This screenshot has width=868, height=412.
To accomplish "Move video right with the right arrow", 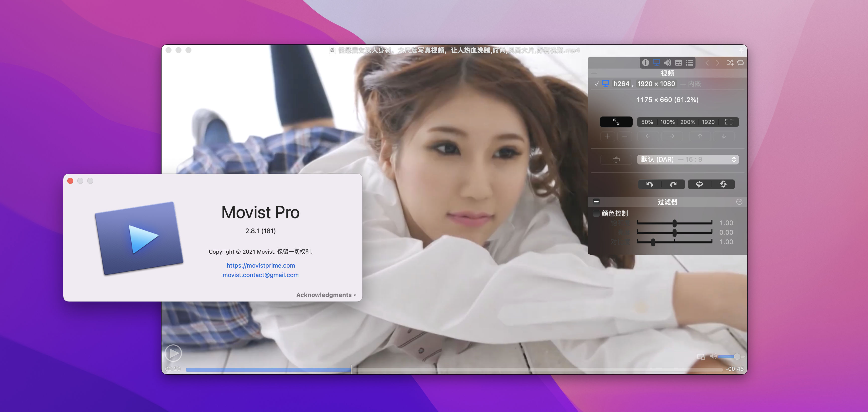I will 672,136.
